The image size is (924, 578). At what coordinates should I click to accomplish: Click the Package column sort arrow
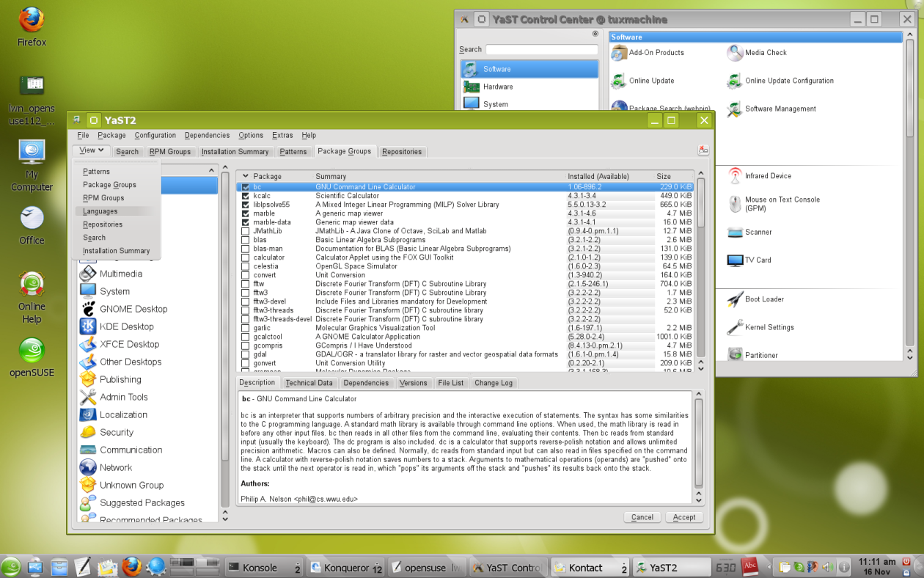246,177
